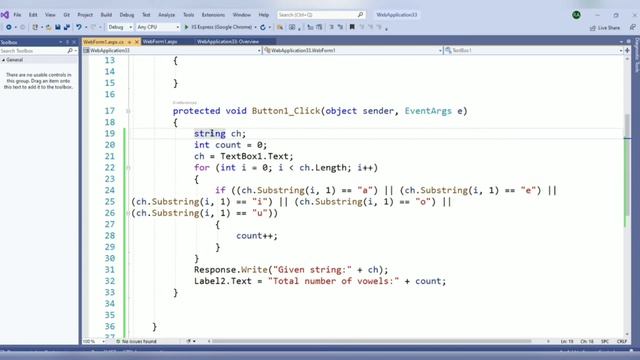Open the feedback icon beside Live Share
The image size is (640, 360).
pyautogui.click(x=632, y=27)
